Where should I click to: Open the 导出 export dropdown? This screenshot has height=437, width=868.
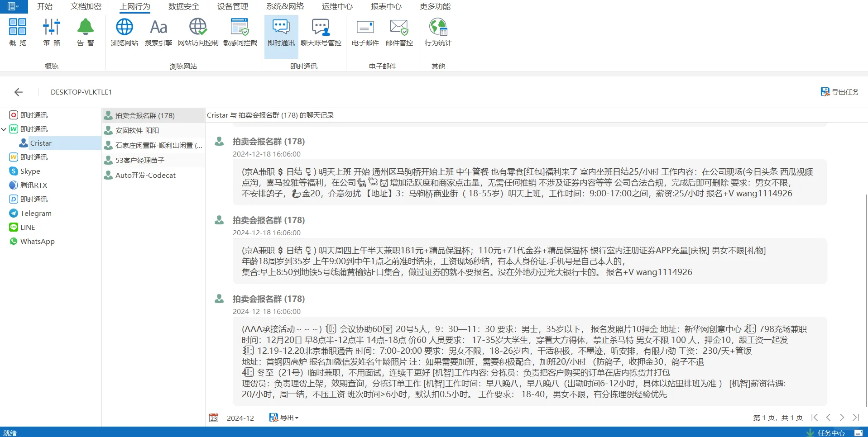[283, 418]
